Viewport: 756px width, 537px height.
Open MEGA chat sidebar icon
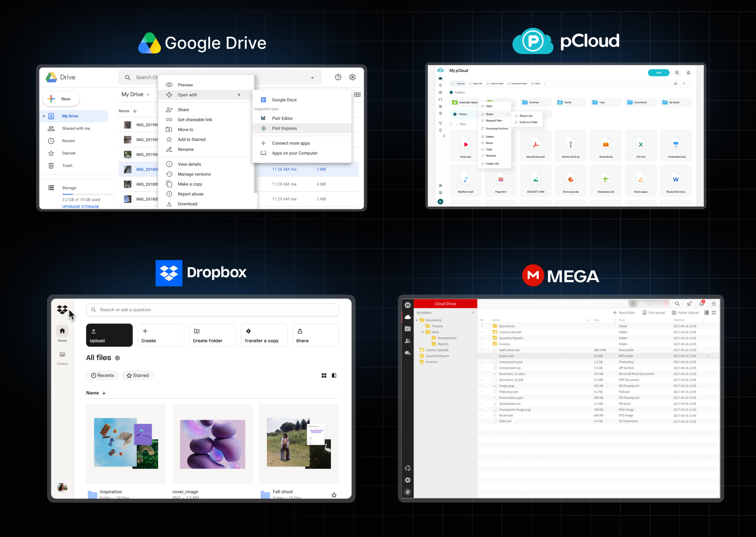point(408,353)
